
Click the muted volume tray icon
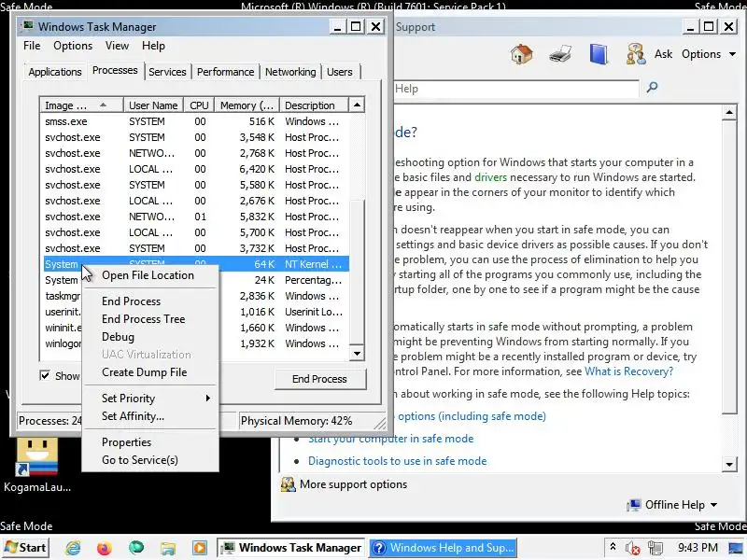tap(633, 548)
